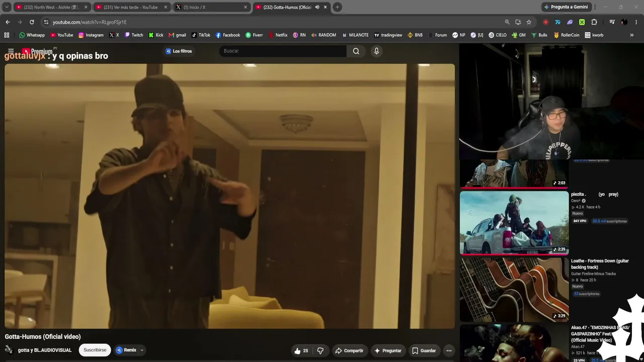This screenshot has height=362, width=644.
Task: Open the MILANOTE bookmark
Action: coord(355,35)
